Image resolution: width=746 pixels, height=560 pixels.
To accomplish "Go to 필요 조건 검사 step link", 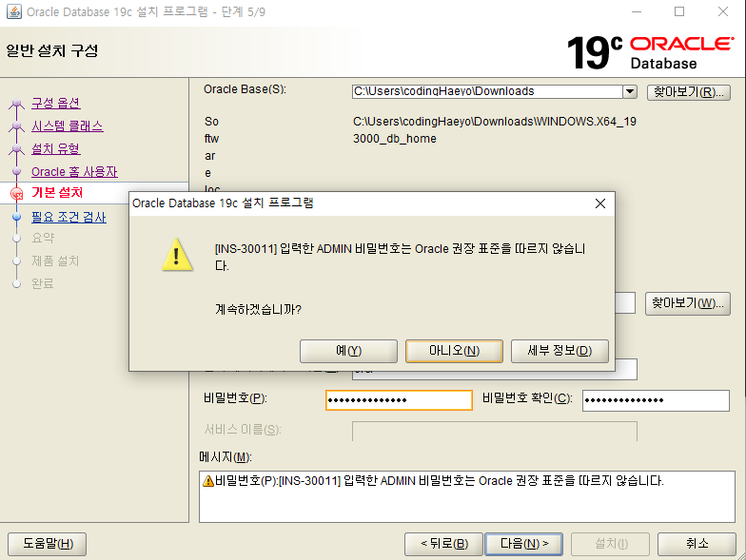I will pos(69,217).
